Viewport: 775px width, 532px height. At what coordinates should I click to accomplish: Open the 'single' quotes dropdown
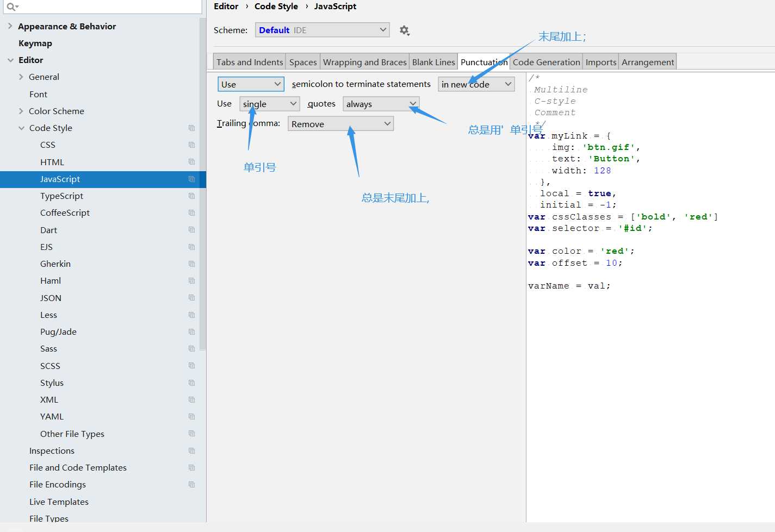[270, 104]
